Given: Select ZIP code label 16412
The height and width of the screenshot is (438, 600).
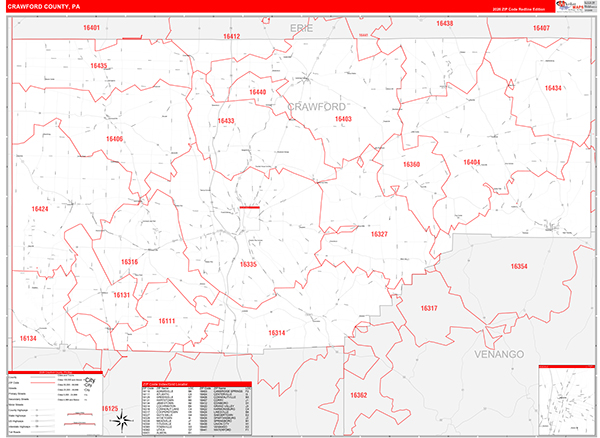Looking at the screenshot, I should click(232, 36).
